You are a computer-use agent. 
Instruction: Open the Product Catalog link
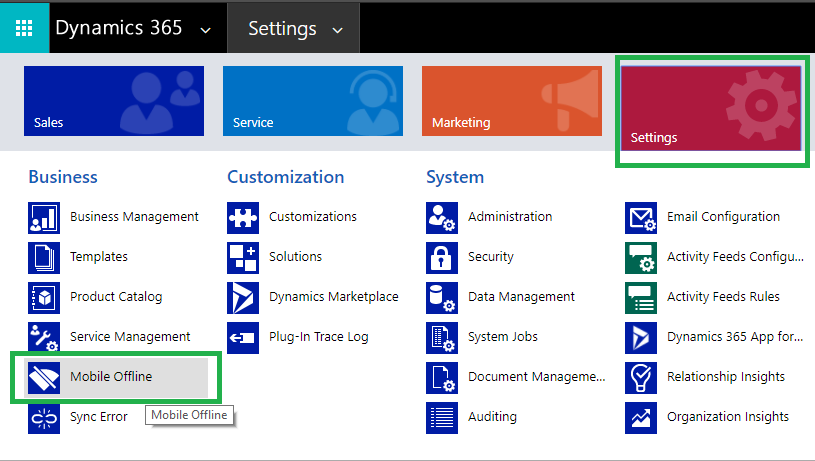pyautogui.click(x=116, y=297)
